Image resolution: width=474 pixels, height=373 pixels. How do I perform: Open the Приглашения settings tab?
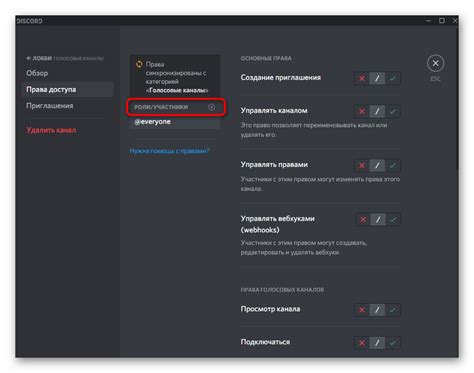coord(68,106)
